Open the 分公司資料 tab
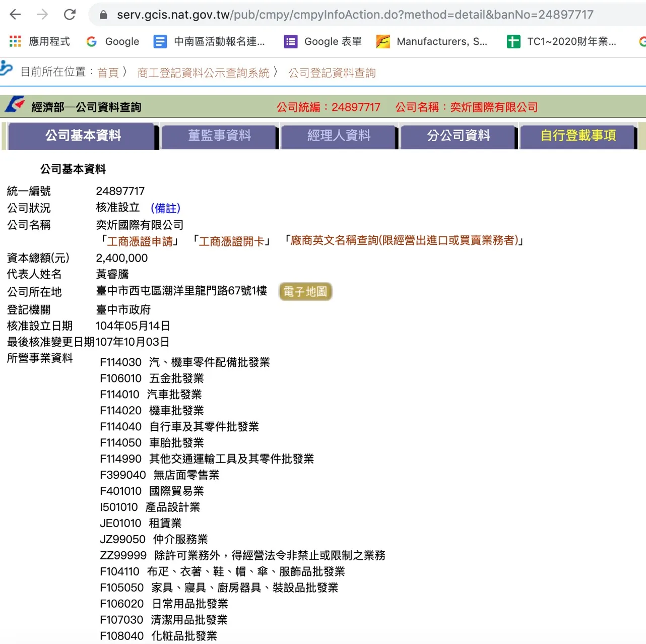Screen dimensions: 646x644 pyautogui.click(x=459, y=136)
